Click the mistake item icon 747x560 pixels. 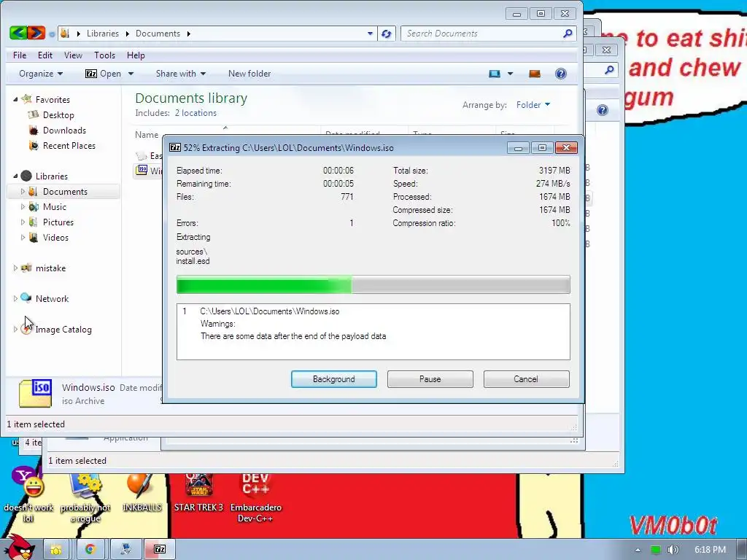tap(26, 268)
